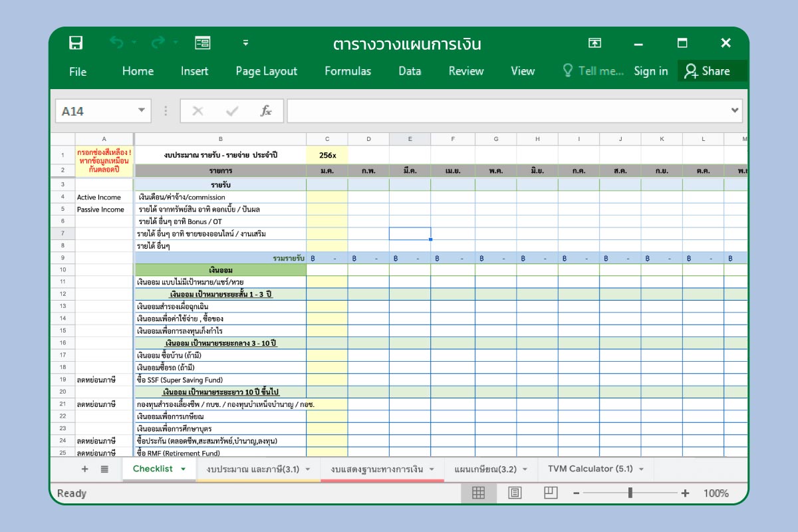The height and width of the screenshot is (532, 798).
Task: Click the Redo icon
Action: coord(159,43)
